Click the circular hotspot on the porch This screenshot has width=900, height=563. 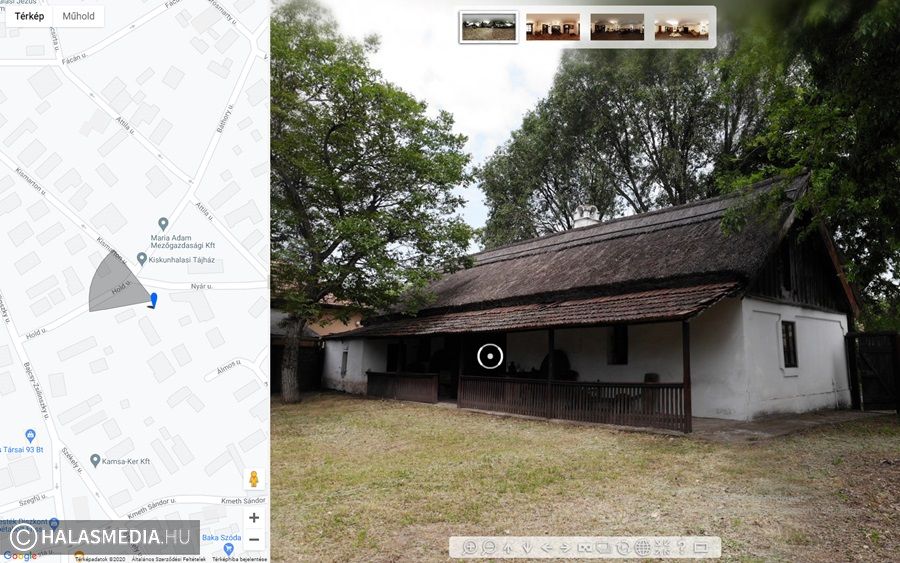pos(490,356)
